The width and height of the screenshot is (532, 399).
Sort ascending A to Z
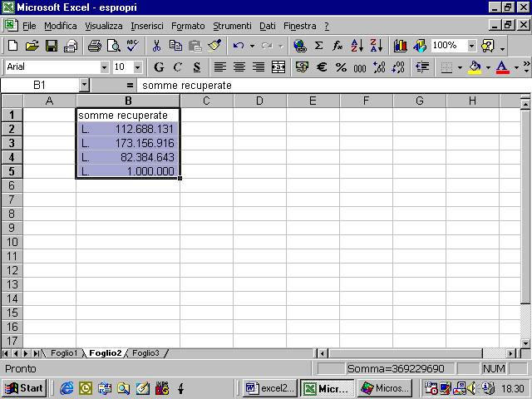(357, 46)
